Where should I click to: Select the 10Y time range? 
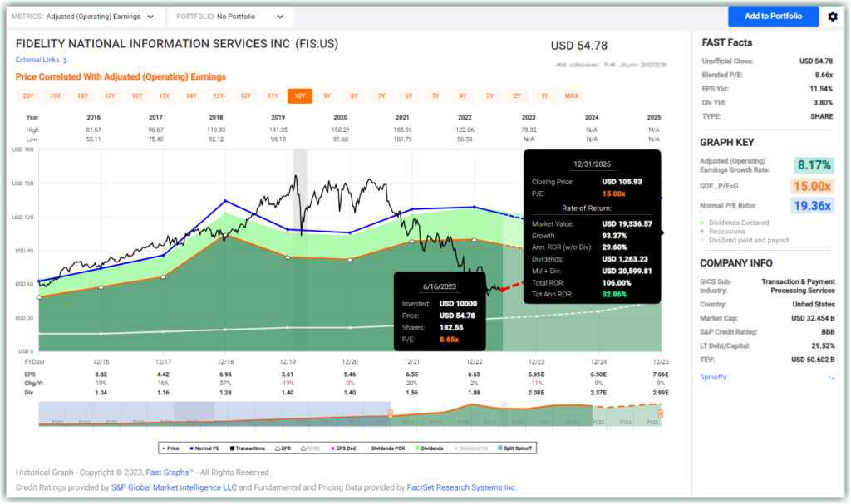299,96
